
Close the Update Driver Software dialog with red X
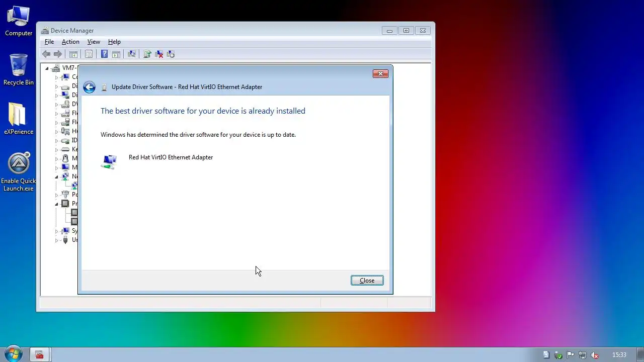pos(380,74)
